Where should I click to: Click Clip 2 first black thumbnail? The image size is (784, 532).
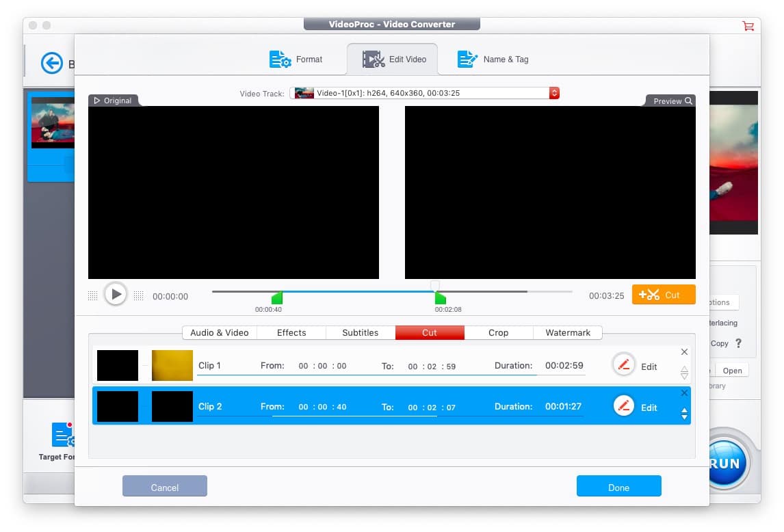tap(118, 406)
